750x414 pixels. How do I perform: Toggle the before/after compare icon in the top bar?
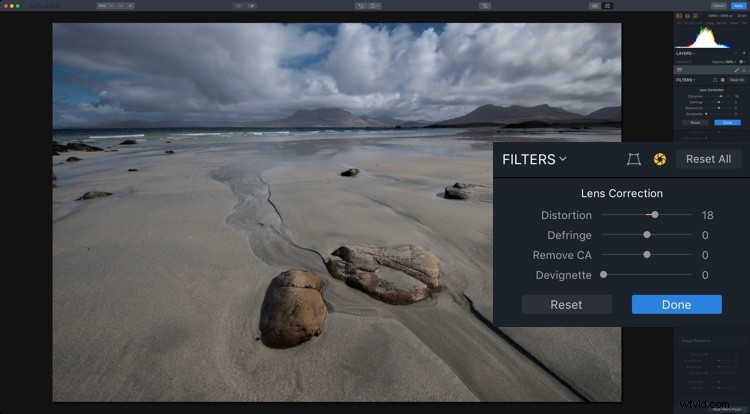252,6
